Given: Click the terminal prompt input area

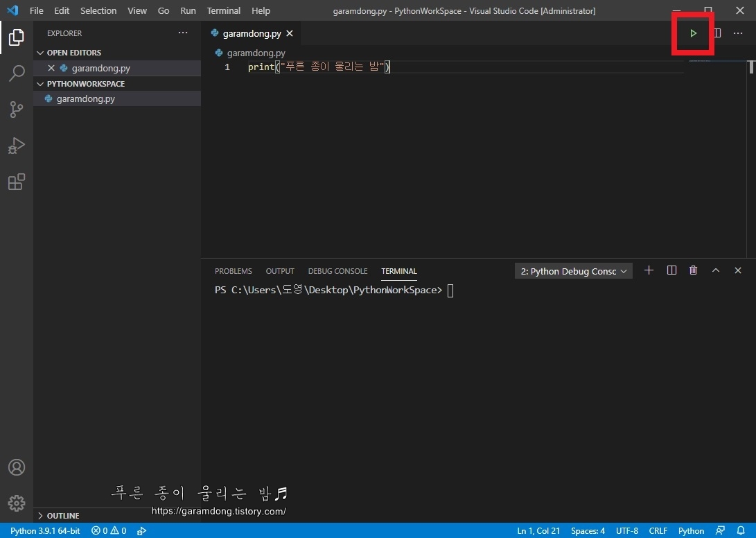Looking at the screenshot, I should coord(450,290).
